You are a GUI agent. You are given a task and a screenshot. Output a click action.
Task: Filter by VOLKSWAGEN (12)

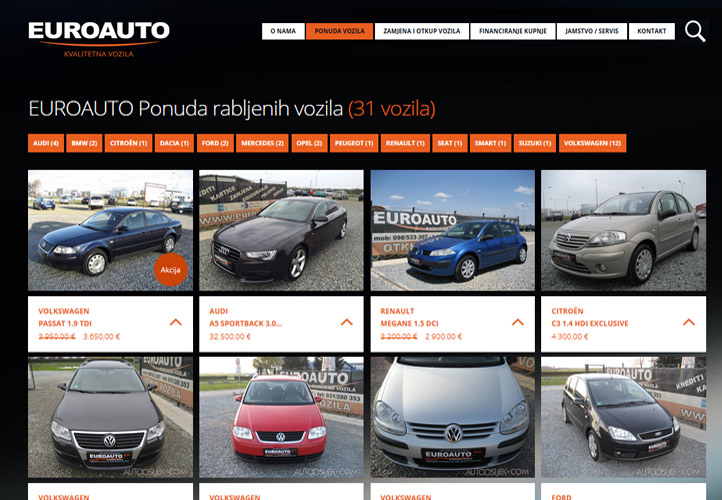point(593,143)
